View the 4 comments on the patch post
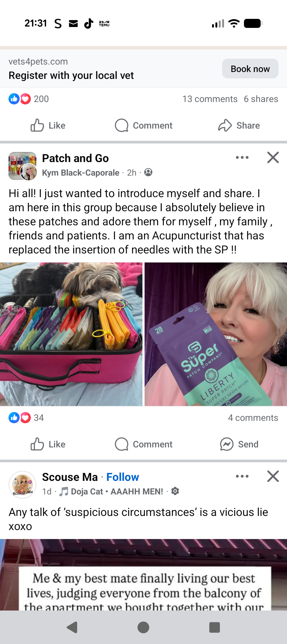The width and height of the screenshot is (287, 644). pos(253,418)
